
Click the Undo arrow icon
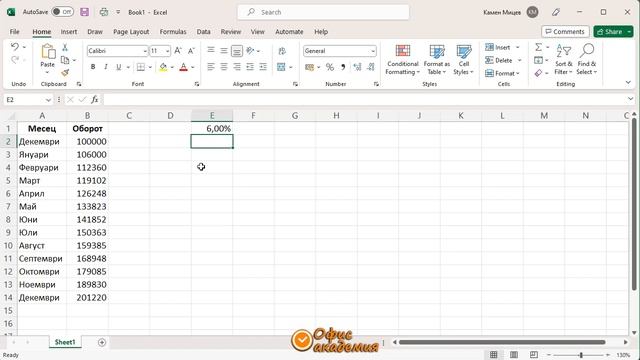(15, 47)
